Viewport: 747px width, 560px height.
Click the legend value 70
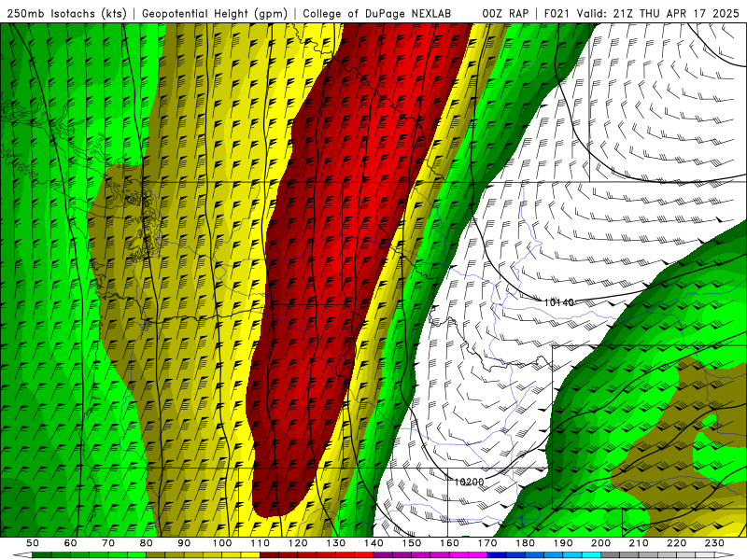pos(108,543)
